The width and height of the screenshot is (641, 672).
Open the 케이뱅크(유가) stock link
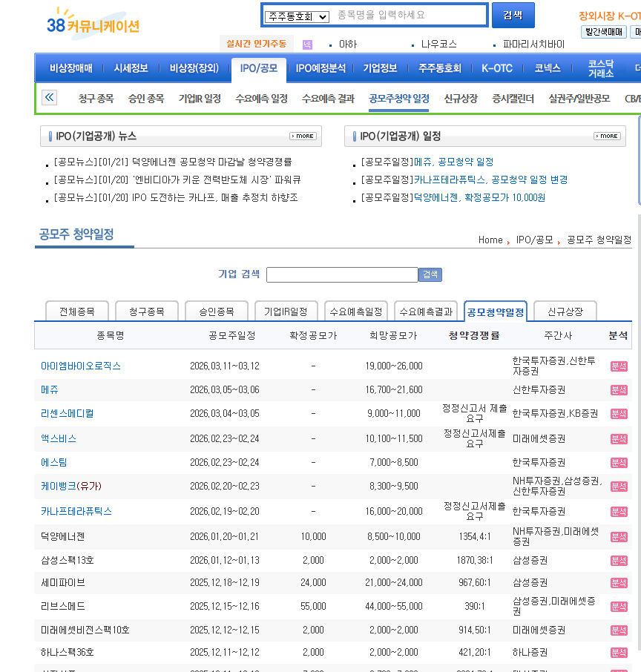pyautogui.click(x=71, y=486)
